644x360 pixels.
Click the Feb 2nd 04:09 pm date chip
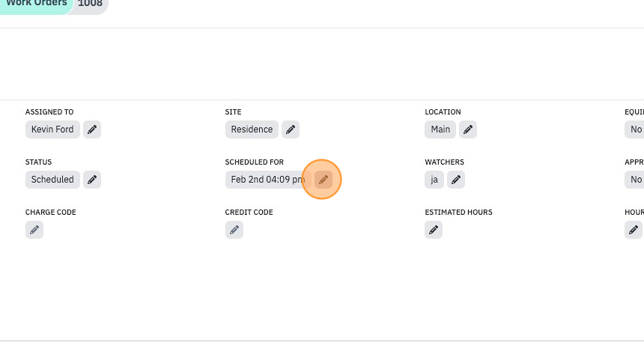point(268,180)
